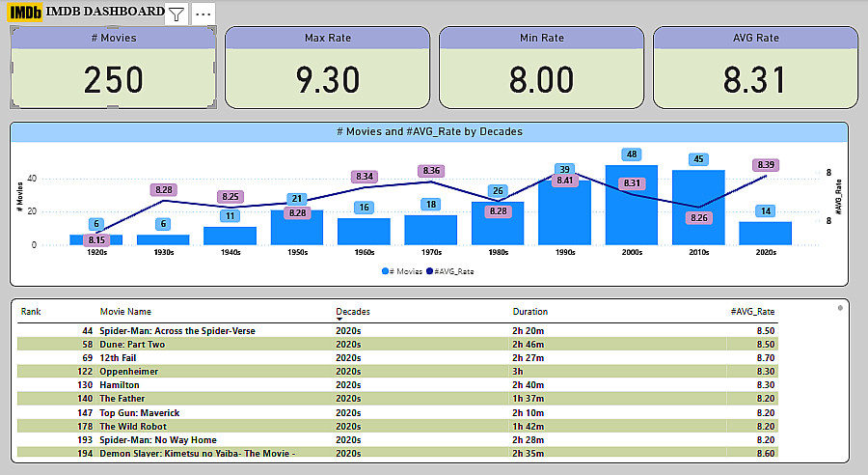Click the 1950s bar in chart
This screenshot has height=475, width=868.
pos(297,228)
